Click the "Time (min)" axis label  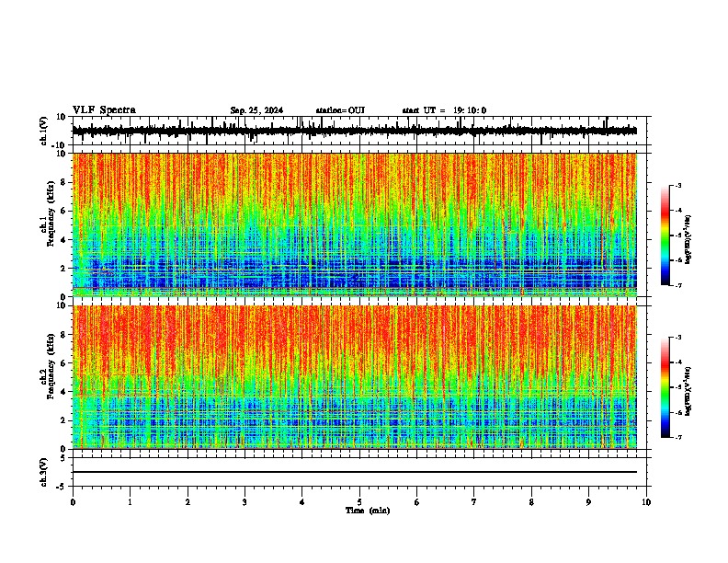(368, 511)
